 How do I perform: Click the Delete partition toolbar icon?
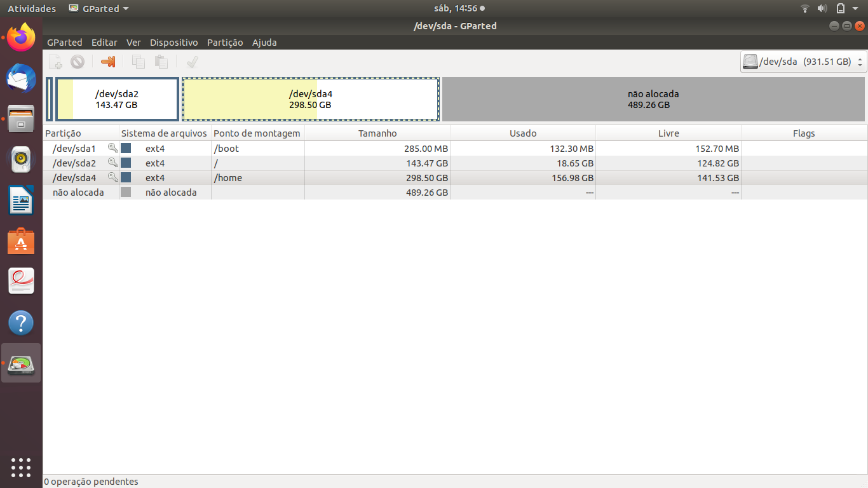[x=78, y=62]
